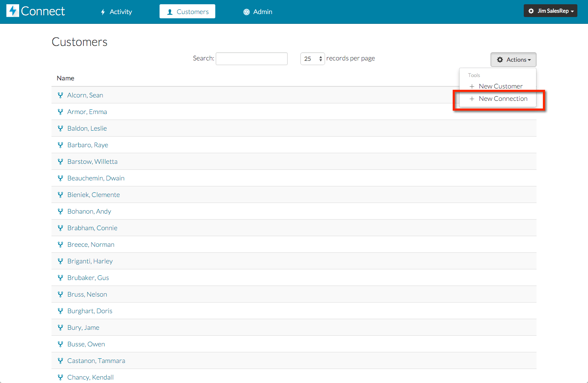Open customer Chancy, Kendall
The height and width of the screenshot is (383, 588).
91,377
